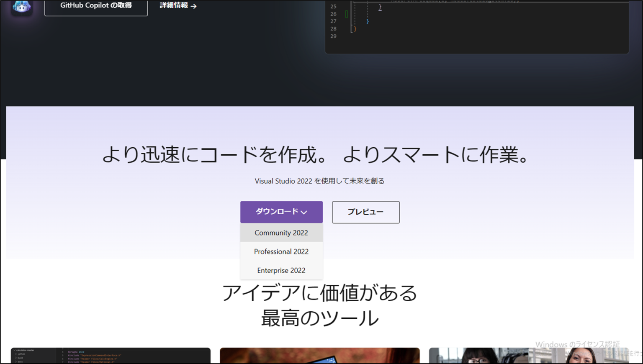Click the build folder in the file tree preview
The image size is (643, 364).
20,358
